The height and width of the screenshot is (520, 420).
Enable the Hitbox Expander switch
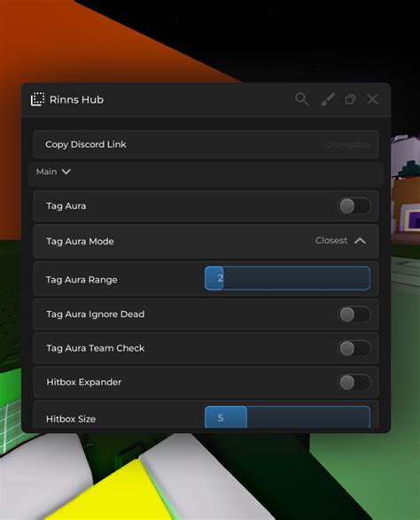354,383
